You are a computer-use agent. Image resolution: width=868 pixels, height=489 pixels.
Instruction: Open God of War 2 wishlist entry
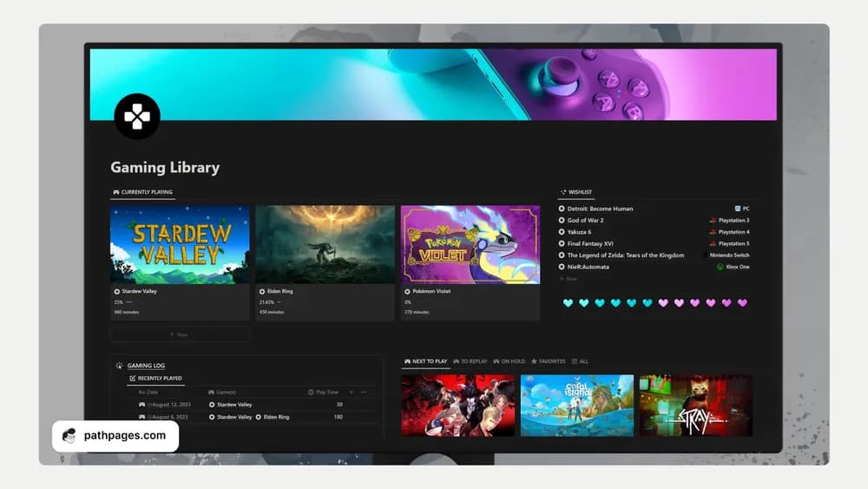pos(585,221)
